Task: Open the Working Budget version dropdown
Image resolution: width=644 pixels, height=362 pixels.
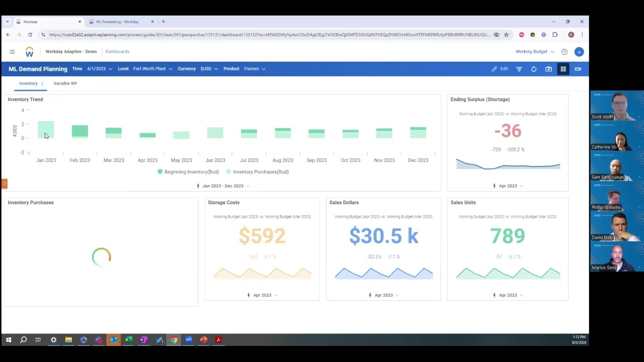Action: 535,52
